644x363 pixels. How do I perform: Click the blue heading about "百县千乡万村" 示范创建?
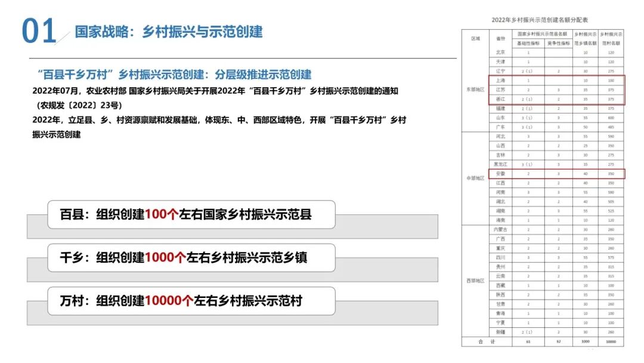179,73
